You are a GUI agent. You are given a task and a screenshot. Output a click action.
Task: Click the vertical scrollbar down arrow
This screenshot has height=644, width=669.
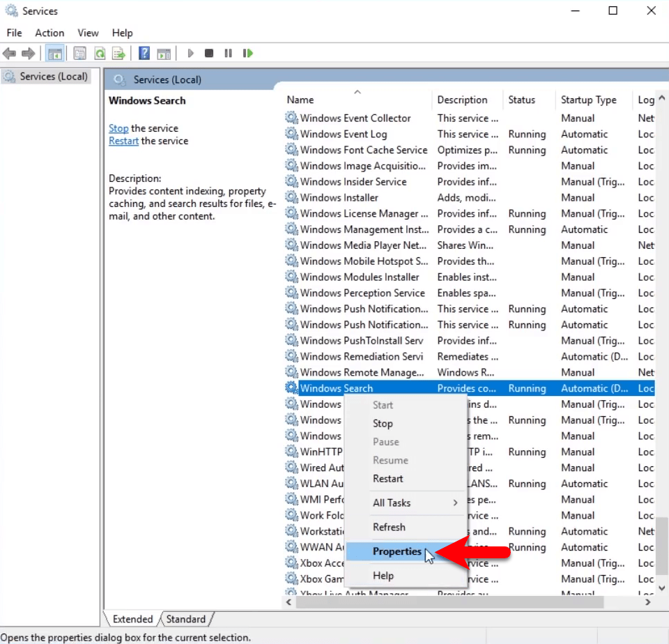point(662,588)
